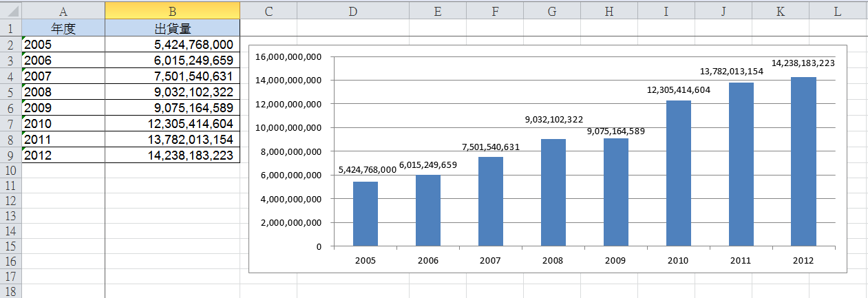Select cell B5 value 9,032,102,322
This screenshot has height=298, width=868.
(x=173, y=92)
